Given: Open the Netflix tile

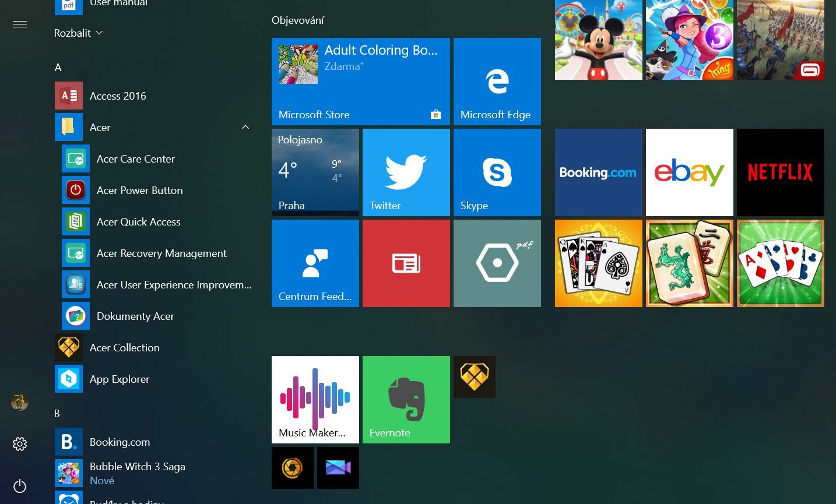Looking at the screenshot, I should click(779, 172).
